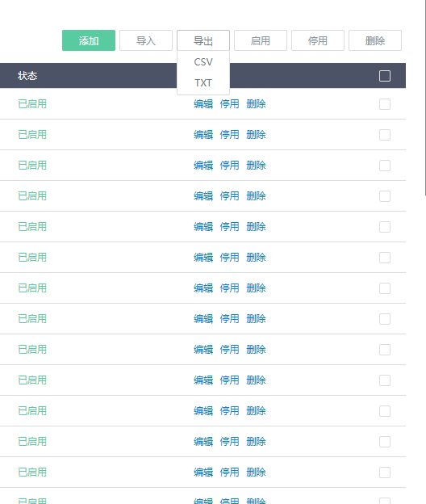The height and width of the screenshot is (504, 426).
Task: Click the 状态 column header
Action: [27, 76]
